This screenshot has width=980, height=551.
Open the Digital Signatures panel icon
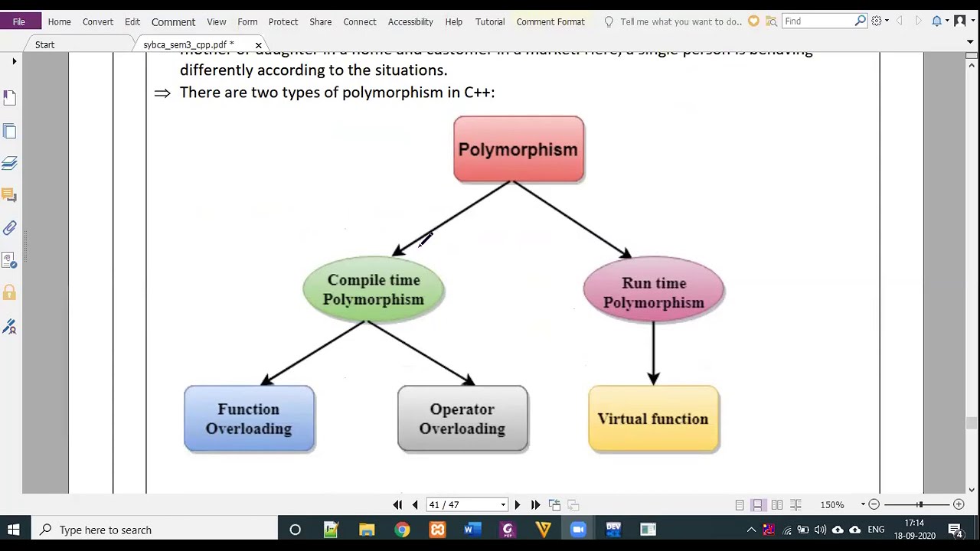coord(9,261)
